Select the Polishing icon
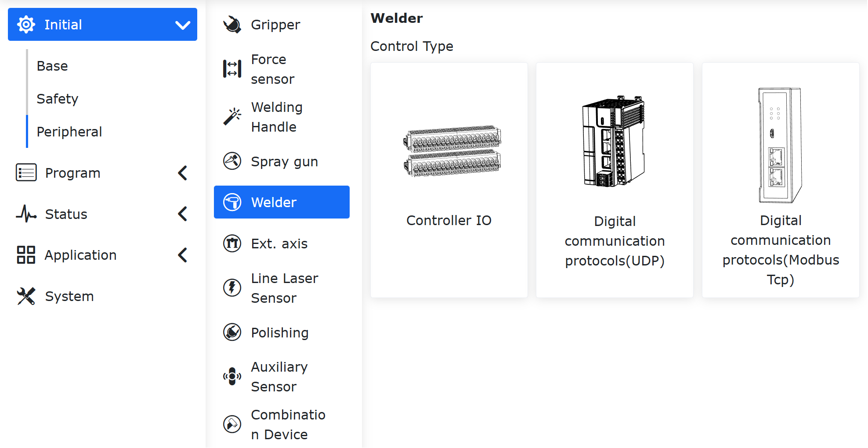The image size is (868, 448). [x=232, y=332]
